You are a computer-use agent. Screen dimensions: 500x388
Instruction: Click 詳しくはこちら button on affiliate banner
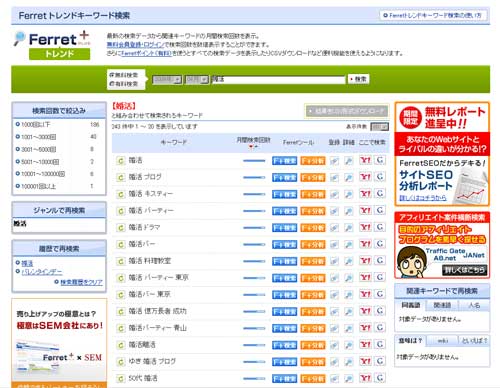(464, 270)
